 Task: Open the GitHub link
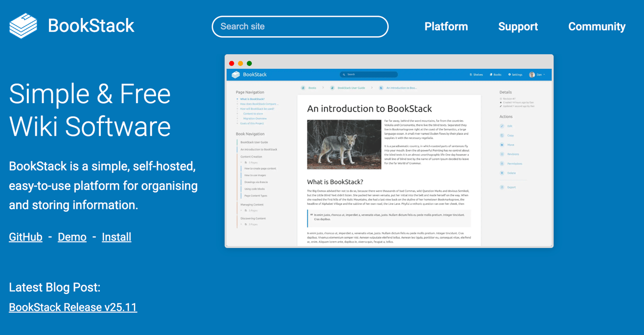[25, 237]
